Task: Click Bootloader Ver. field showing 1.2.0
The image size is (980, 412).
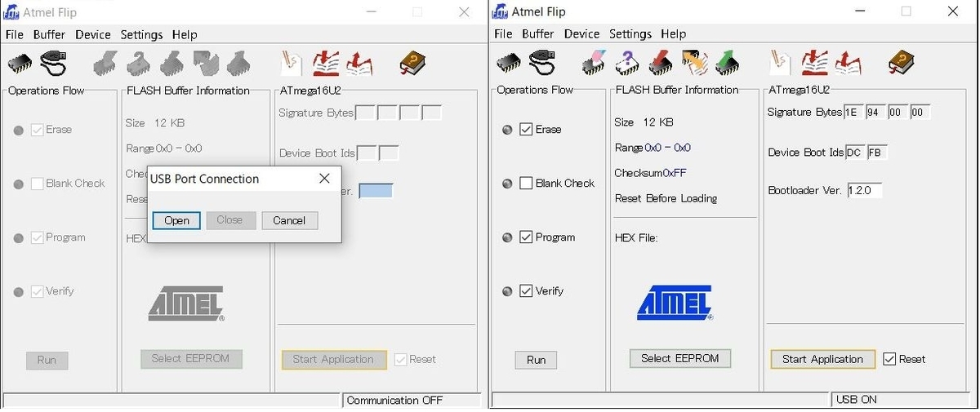Action: (x=864, y=191)
